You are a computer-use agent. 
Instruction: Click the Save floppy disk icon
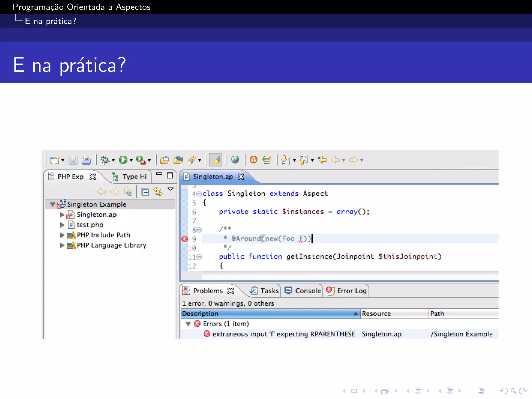(73, 160)
